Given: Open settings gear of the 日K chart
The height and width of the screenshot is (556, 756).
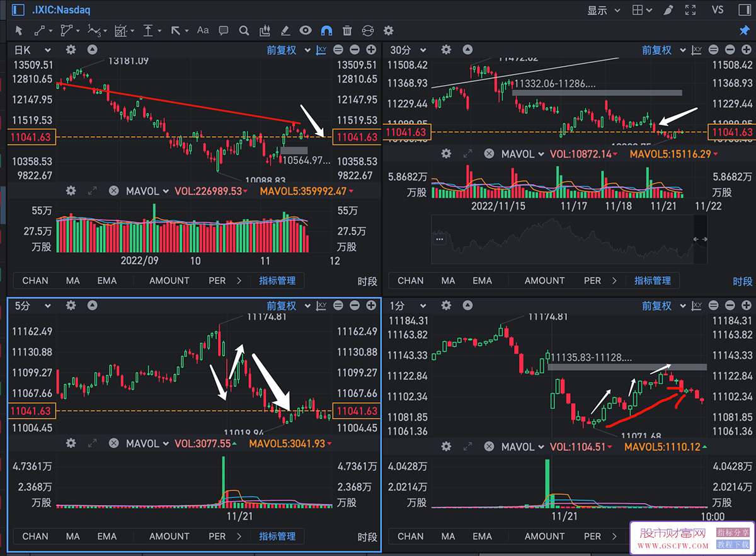Looking at the screenshot, I should point(71,50).
